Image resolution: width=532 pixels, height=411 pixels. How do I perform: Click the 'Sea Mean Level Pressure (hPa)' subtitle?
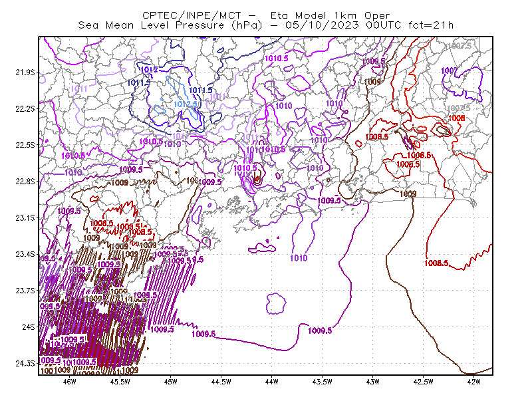170,25
